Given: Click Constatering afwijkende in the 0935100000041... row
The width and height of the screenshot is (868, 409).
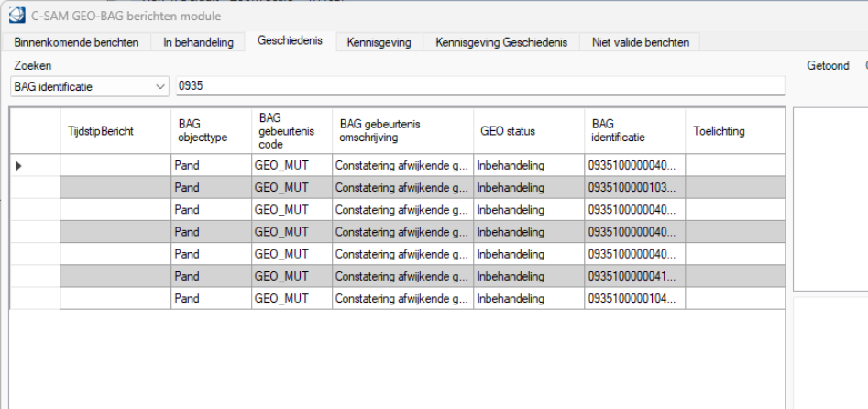Looking at the screenshot, I should [403, 276].
